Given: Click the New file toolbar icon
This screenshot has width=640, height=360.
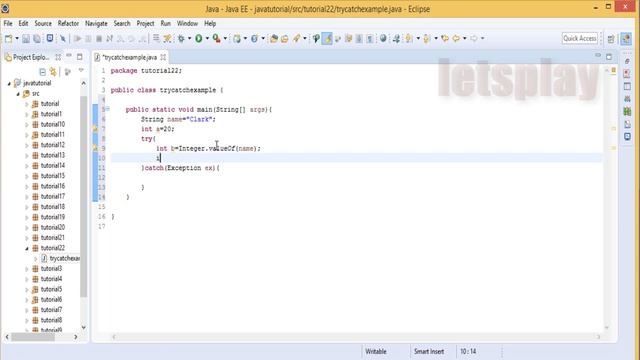Looking at the screenshot, I should coord(8,39).
